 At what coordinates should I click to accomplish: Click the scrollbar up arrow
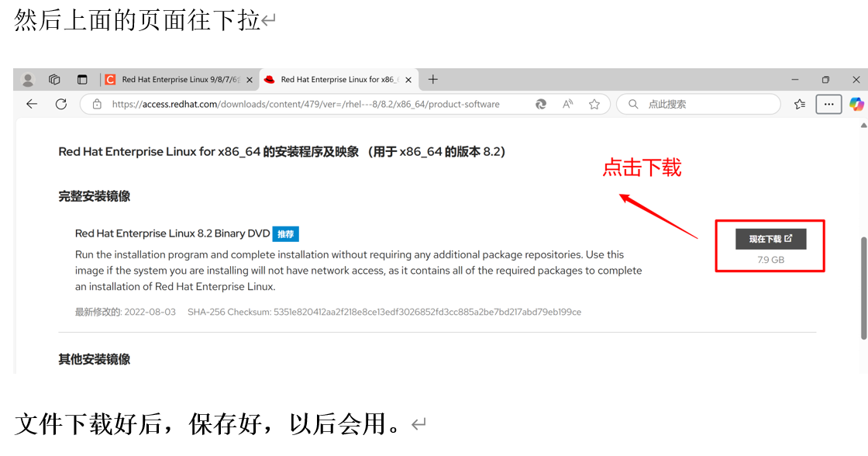(863, 126)
